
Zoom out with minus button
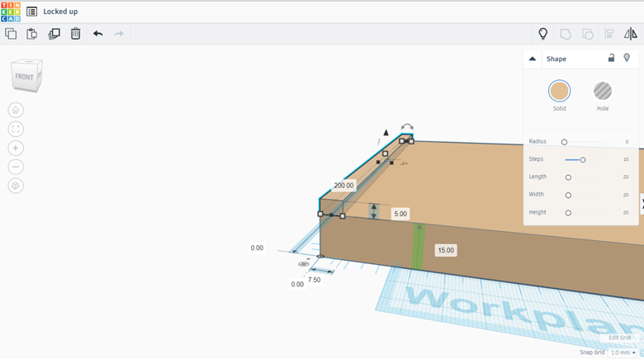click(x=16, y=167)
